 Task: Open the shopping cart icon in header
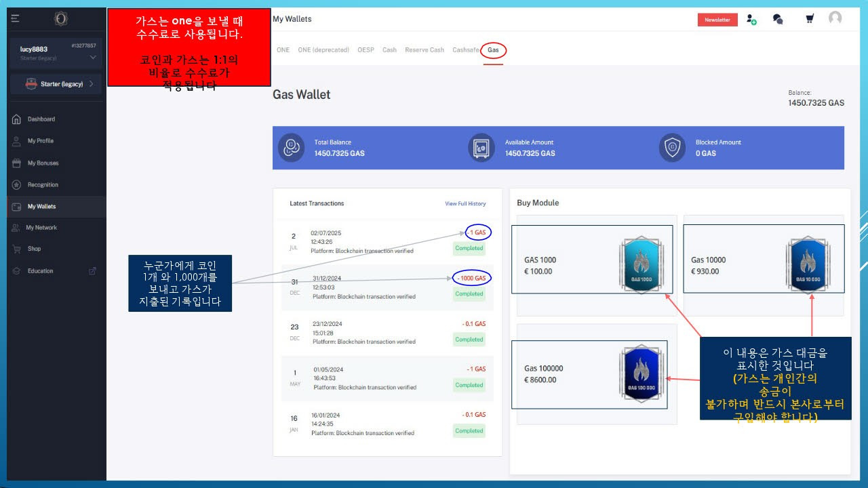[x=810, y=19]
